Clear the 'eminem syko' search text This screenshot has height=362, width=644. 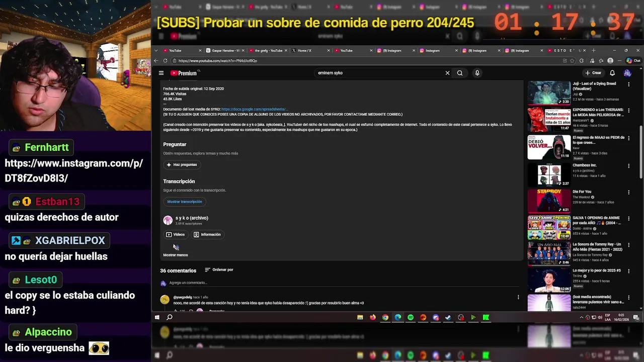447,73
